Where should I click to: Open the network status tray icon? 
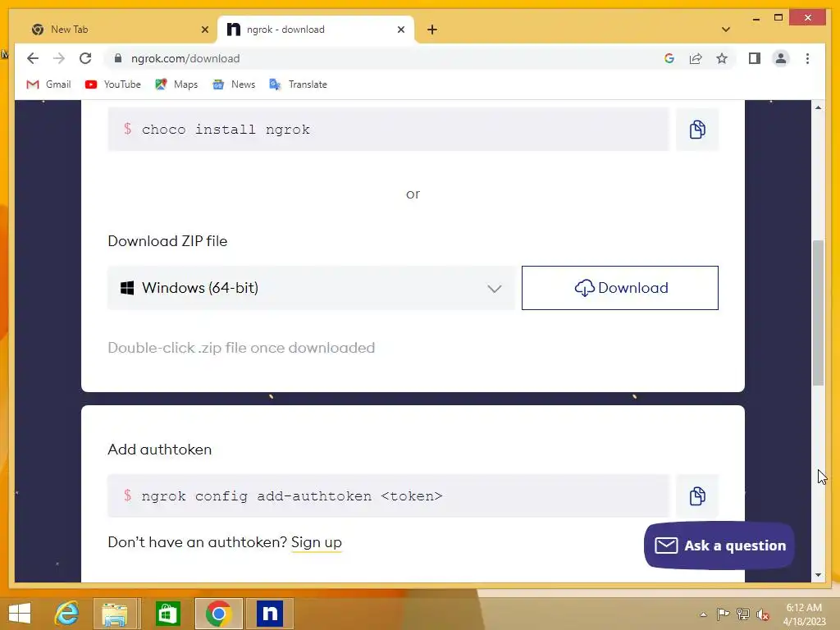743,614
